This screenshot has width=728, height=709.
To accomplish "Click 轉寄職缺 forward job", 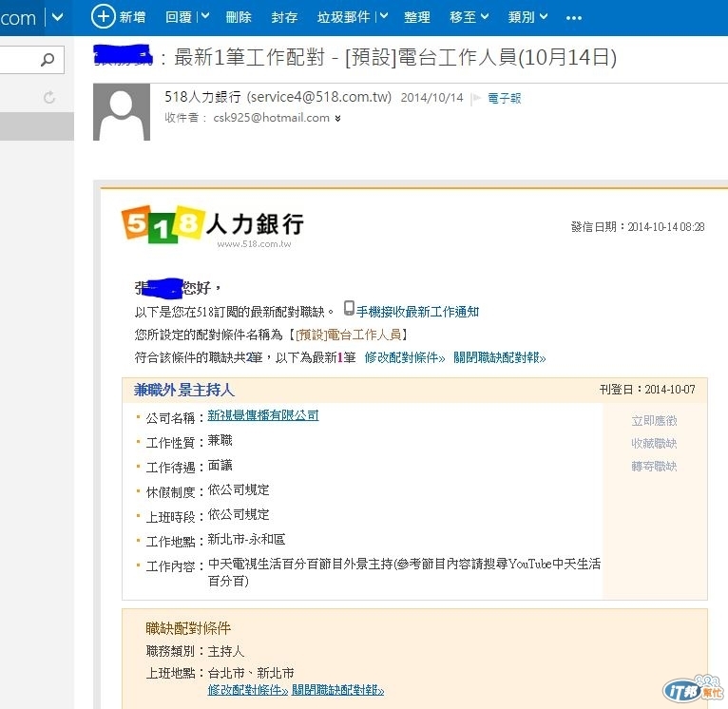I will point(654,466).
